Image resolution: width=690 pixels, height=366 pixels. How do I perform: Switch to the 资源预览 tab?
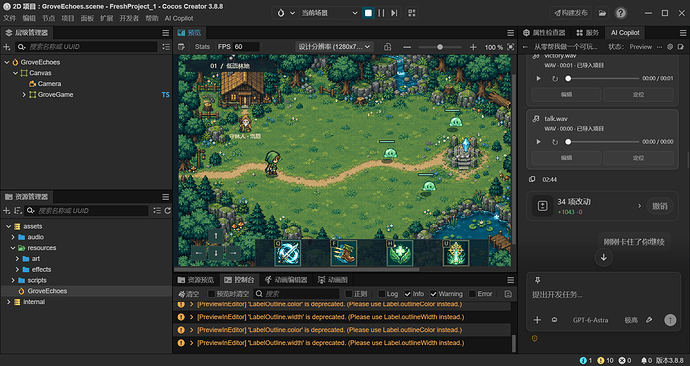point(196,280)
